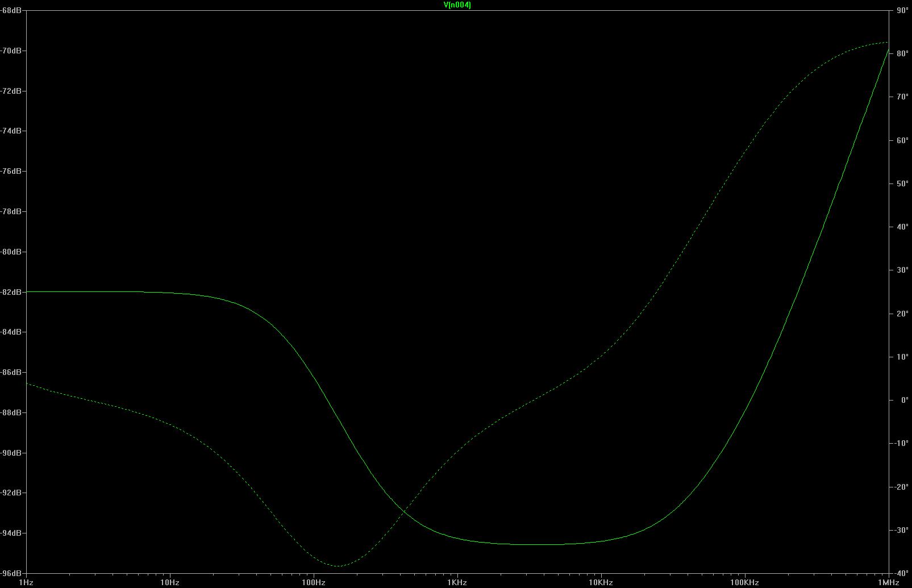
Task: Click the V(n004) trace label
Action: [x=457, y=5]
